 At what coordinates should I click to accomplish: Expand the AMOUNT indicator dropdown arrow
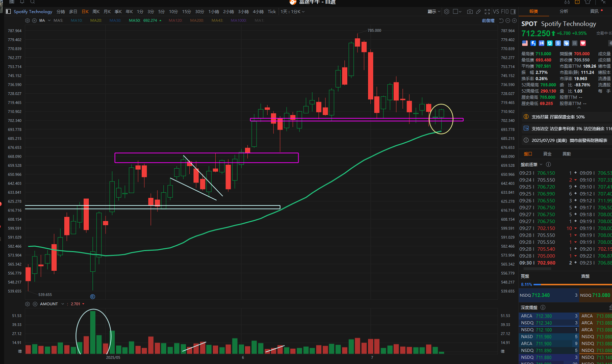click(63, 304)
